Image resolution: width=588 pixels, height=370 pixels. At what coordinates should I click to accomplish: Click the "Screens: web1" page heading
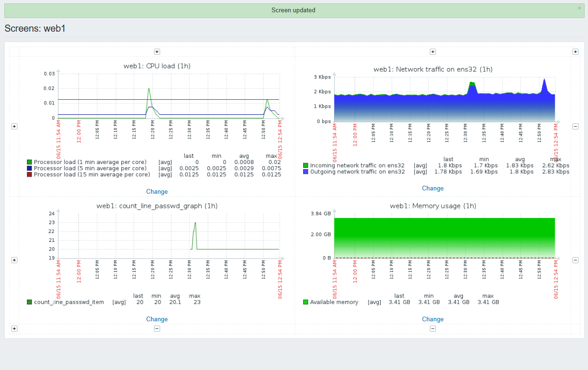(35, 28)
